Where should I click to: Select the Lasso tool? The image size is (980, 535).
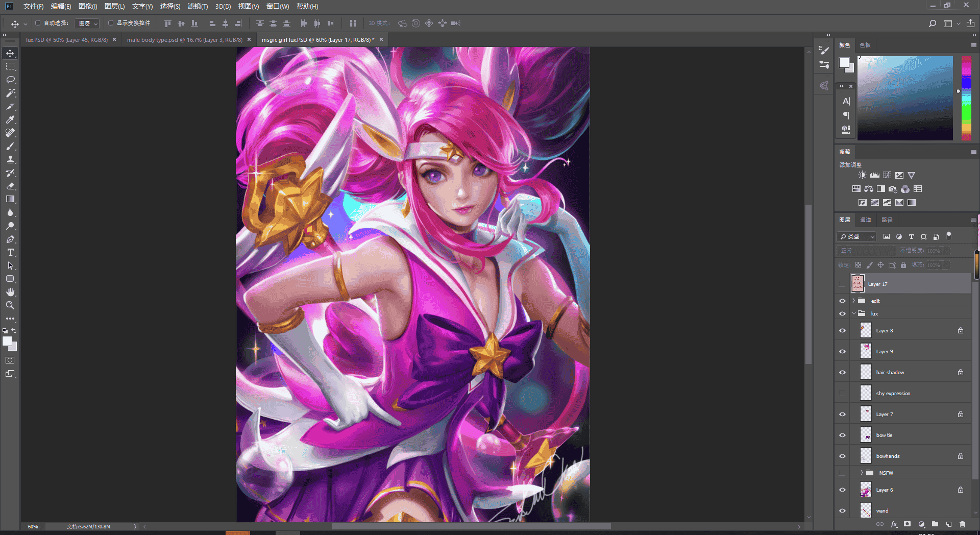click(x=10, y=80)
